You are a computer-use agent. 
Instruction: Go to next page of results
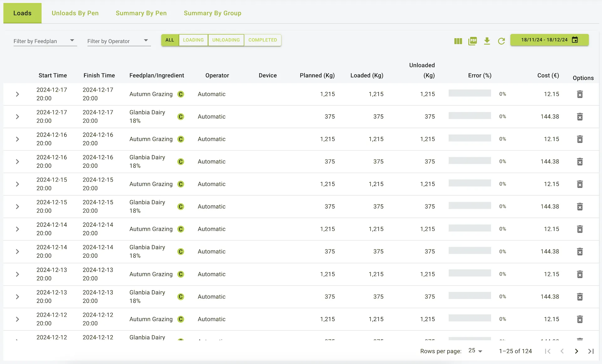point(576,351)
